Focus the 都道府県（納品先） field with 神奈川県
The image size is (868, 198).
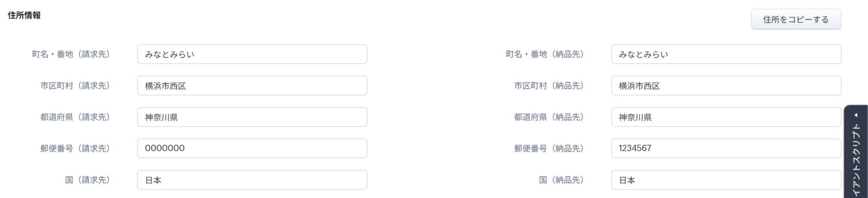[726, 117]
